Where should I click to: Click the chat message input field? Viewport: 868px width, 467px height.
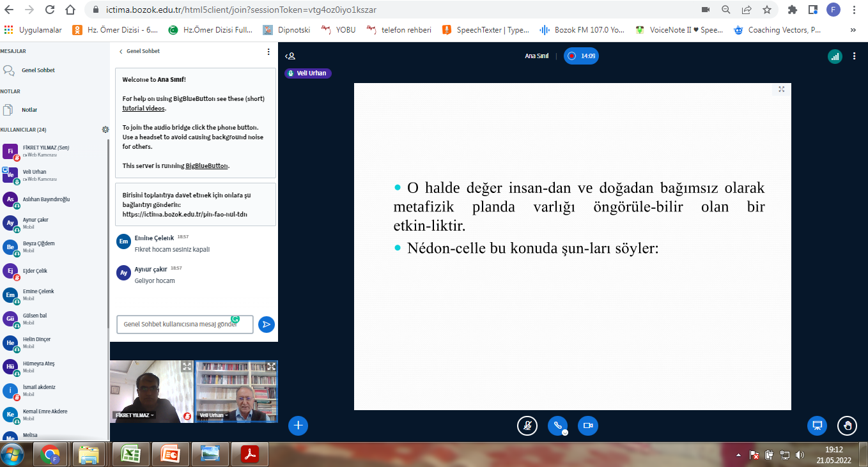point(184,325)
